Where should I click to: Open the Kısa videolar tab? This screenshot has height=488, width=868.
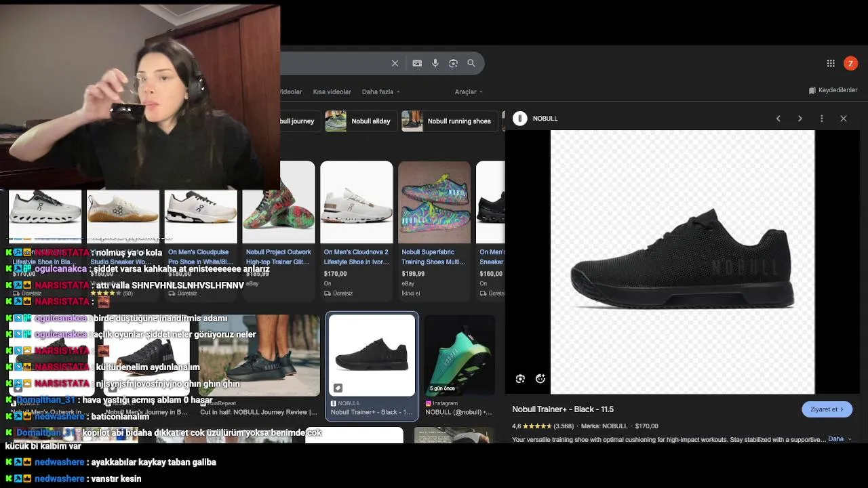tap(332, 91)
